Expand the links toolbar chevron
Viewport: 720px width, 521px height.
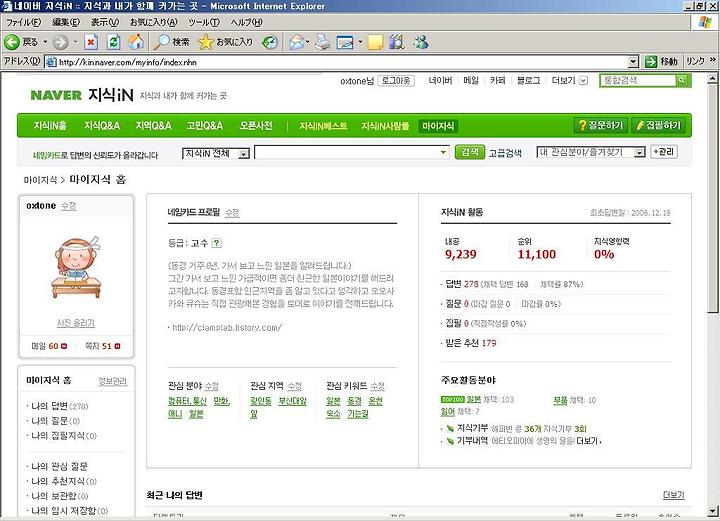(713, 60)
